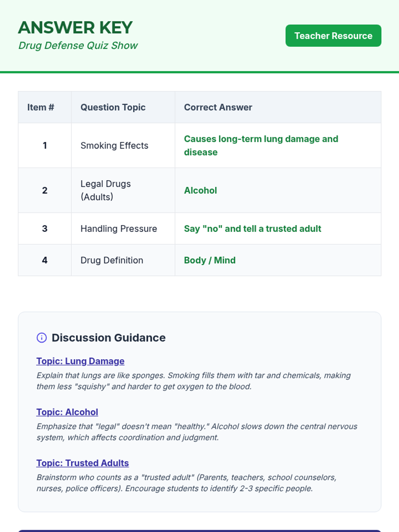Open the Topic: Lung Damage link
The width and height of the screenshot is (399, 532).
80,361
